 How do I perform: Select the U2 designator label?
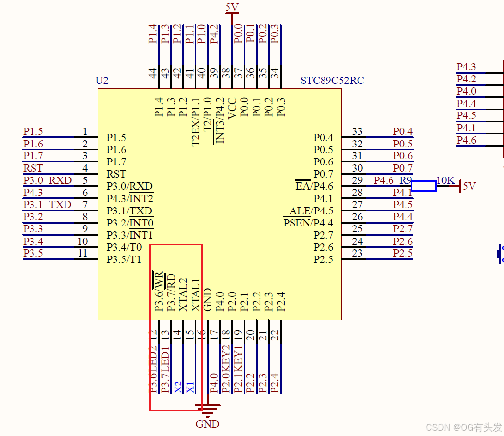tap(102, 81)
